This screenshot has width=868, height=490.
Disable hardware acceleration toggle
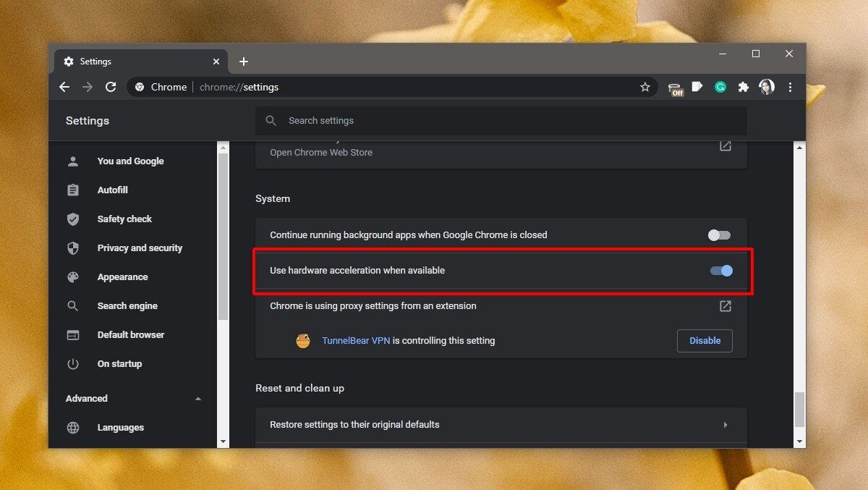721,271
